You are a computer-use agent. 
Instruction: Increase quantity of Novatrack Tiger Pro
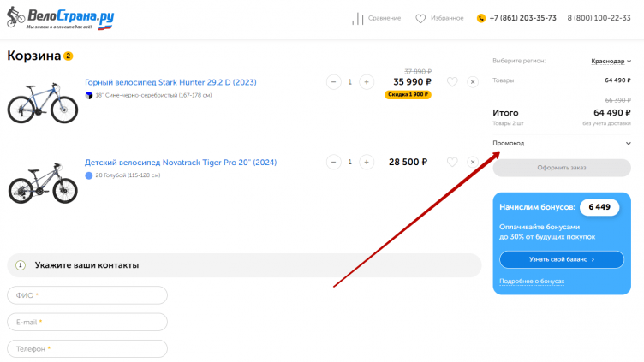(x=367, y=162)
